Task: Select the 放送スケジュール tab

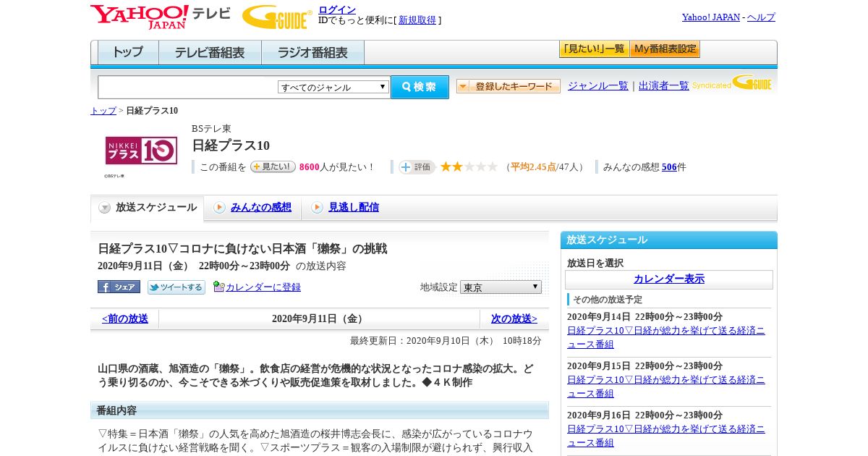Action: point(147,208)
